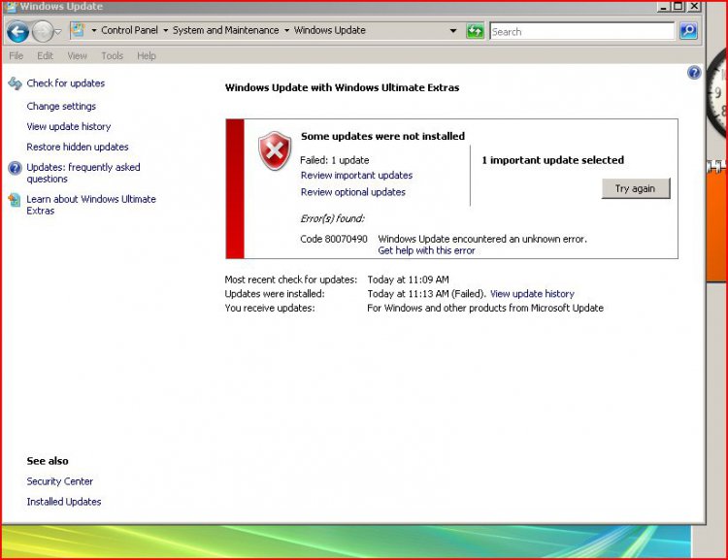Image resolution: width=728 pixels, height=560 pixels.
Task: Click the text 1 important update selected
Action: (552, 160)
